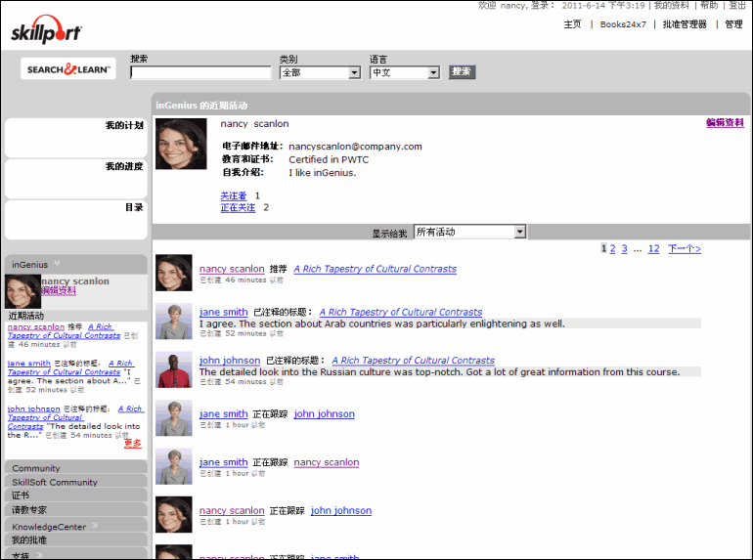The width and height of the screenshot is (753, 560).
Task: Open 我的资料 link in top bar
Action: [x=672, y=5]
